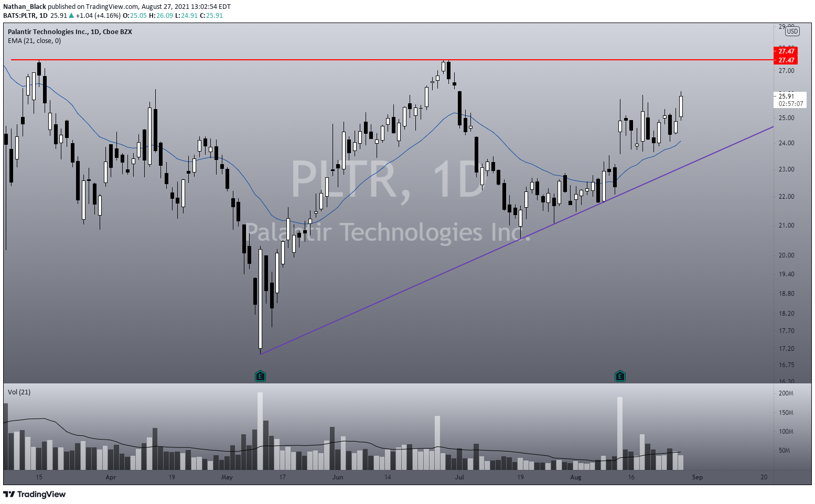Image resolution: width=815 pixels, height=504 pixels.
Task: Click the Sep label on the time axis
Action: (x=697, y=477)
